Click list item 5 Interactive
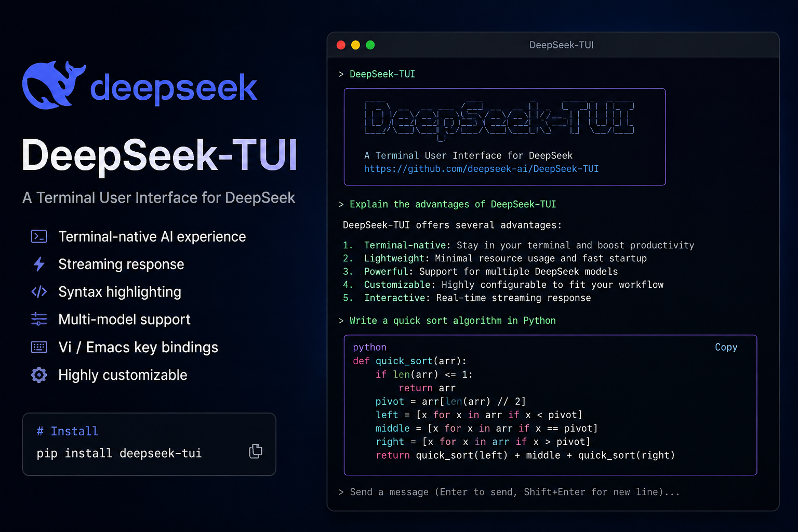 click(467, 298)
